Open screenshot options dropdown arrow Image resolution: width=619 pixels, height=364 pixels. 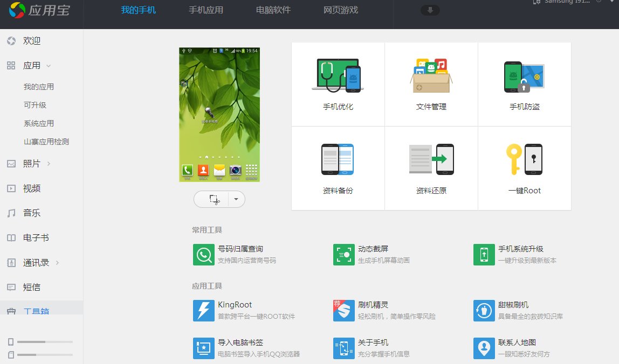[x=236, y=199]
